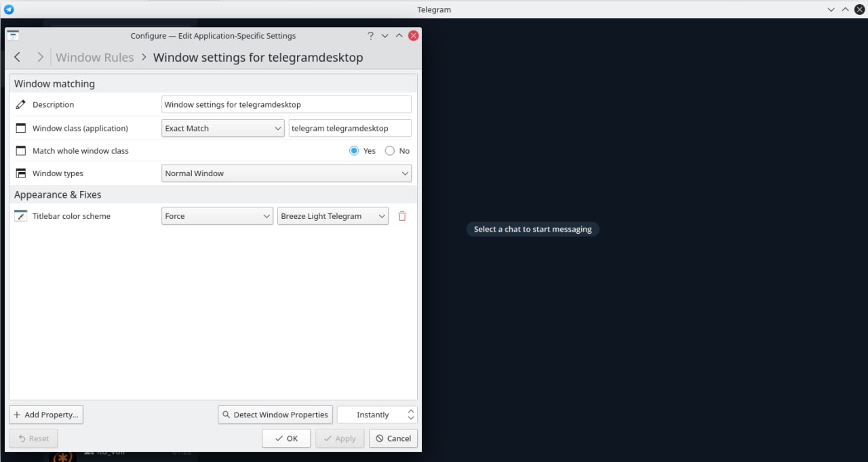Click the OK button
Screen dimensions: 868x462
pyautogui.click(x=286, y=438)
